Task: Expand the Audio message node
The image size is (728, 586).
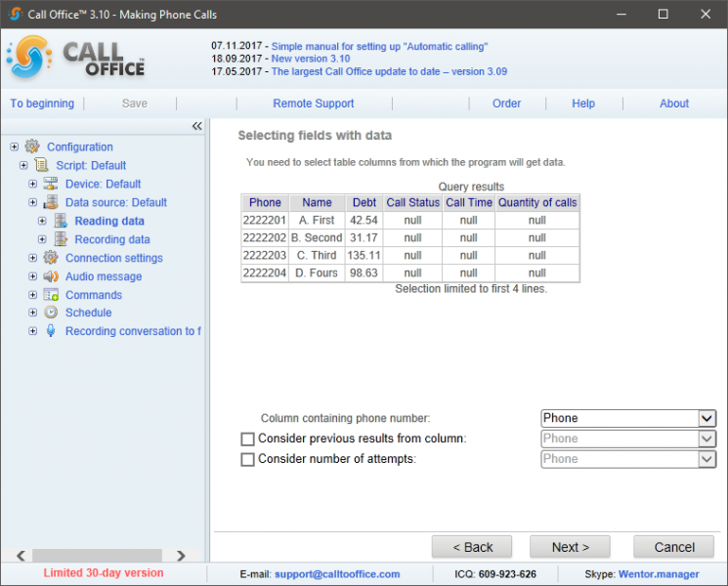Action: (x=33, y=276)
